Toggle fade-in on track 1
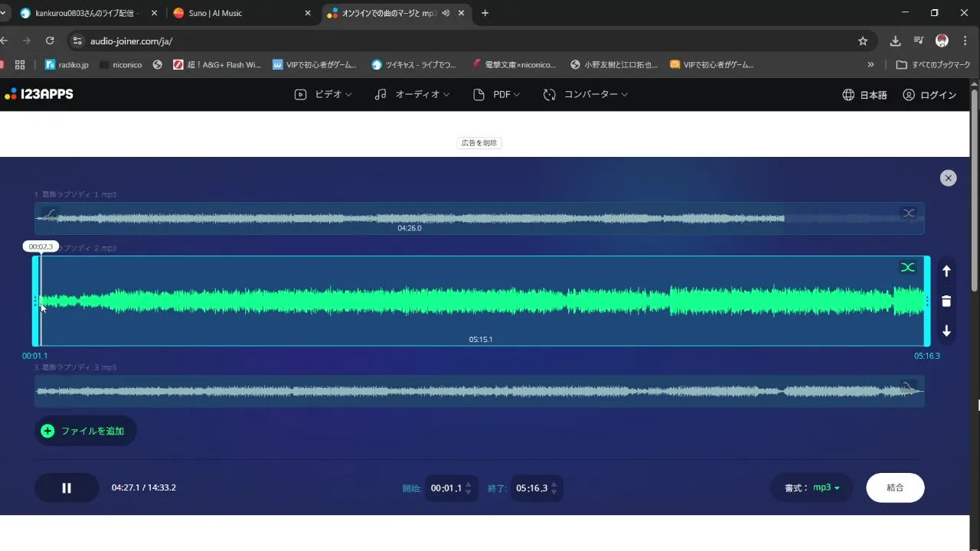980x551 pixels. 49,214
